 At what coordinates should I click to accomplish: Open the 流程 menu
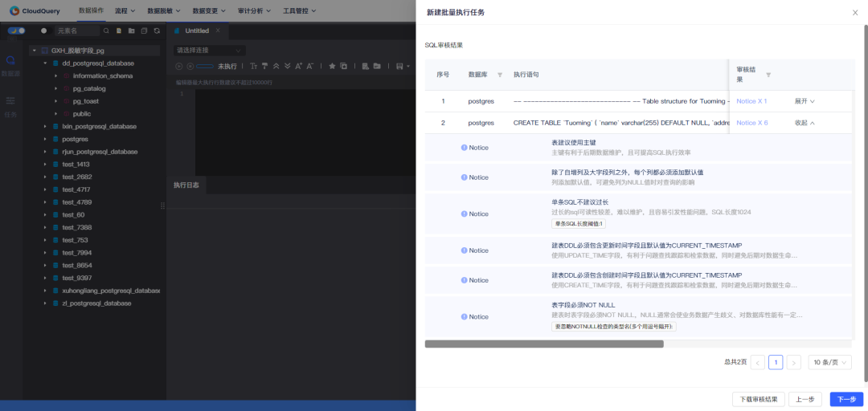click(125, 10)
